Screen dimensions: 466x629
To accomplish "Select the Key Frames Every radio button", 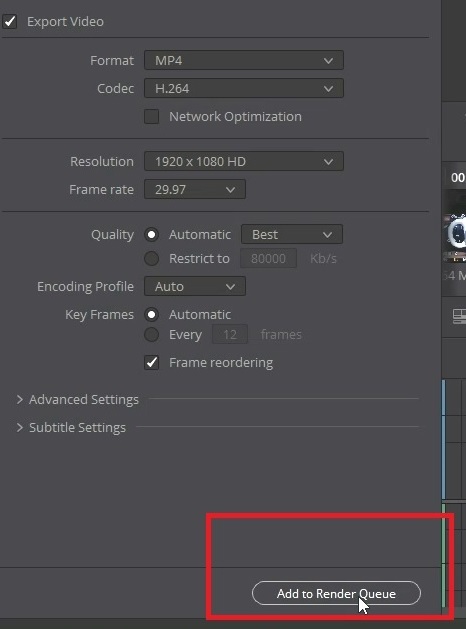I will coord(152,335).
